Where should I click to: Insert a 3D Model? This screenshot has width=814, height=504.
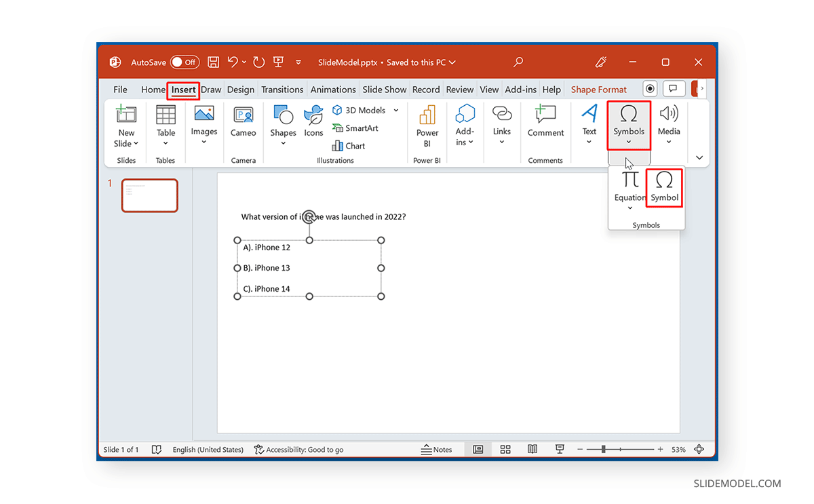pyautogui.click(x=359, y=110)
